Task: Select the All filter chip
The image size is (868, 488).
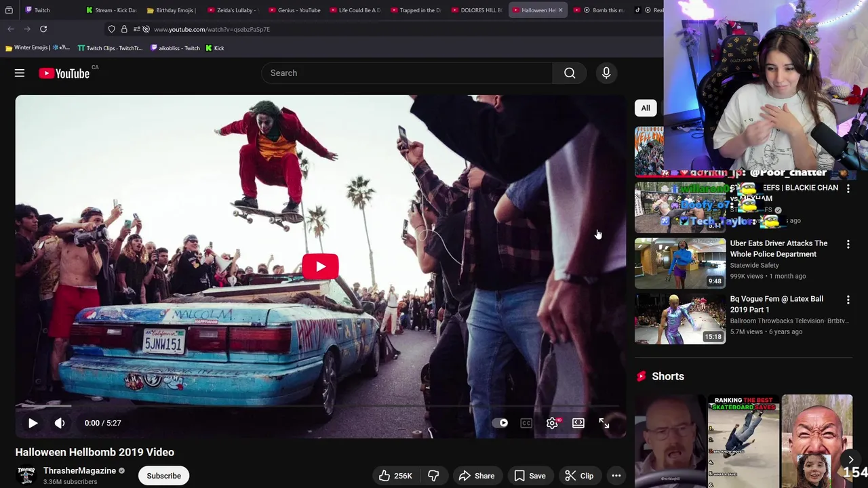Action: coord(646,108)
